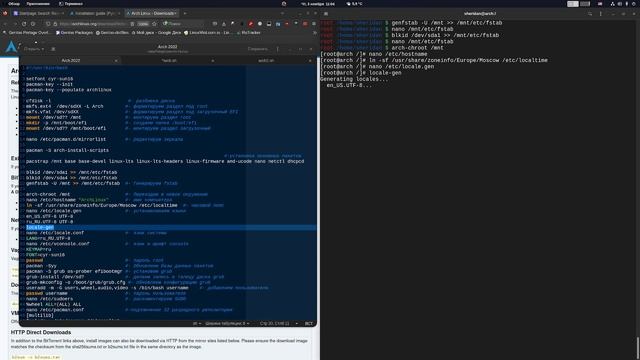This screenshot has width=640, height=360.
Task: Close the rightmost editor document tab
Action: 310,61
